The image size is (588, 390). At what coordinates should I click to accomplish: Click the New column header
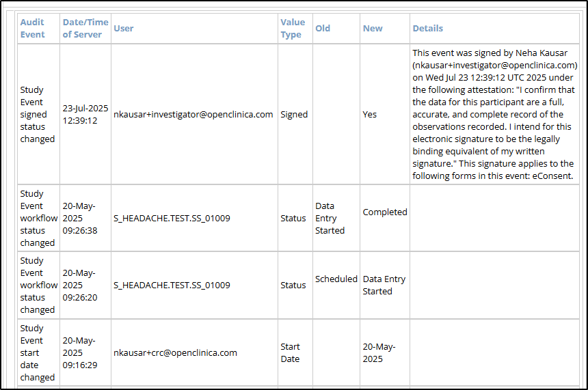373,29
